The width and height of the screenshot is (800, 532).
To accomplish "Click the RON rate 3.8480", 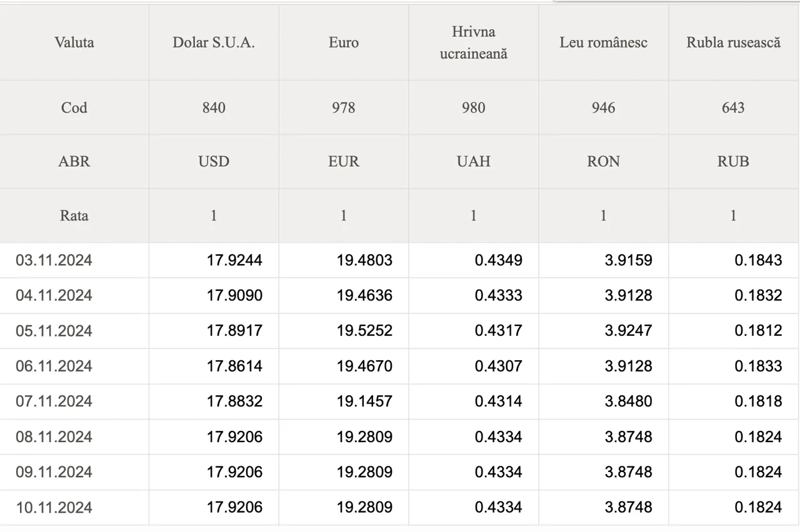I will click(629, 401).
